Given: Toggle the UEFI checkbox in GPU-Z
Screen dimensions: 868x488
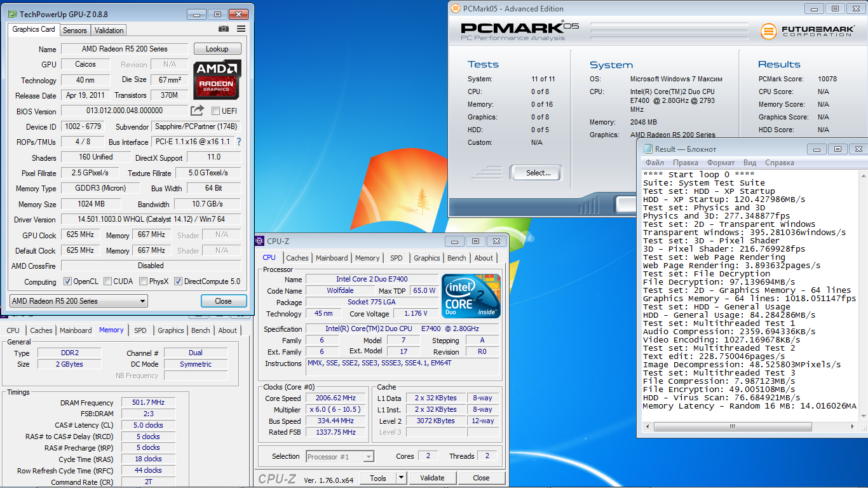Looking at the screenshot, I should pos(215,111).
